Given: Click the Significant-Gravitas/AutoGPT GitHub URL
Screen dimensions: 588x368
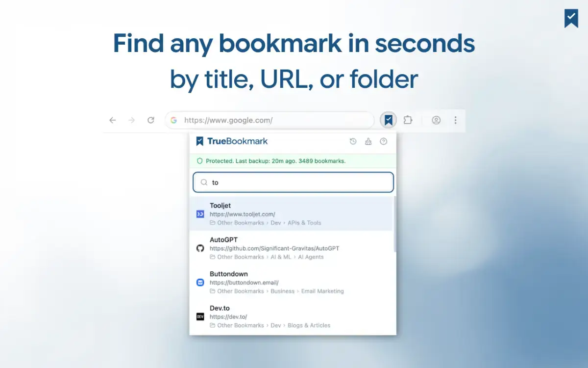Looking at the screenshot, I should point(274,248).
